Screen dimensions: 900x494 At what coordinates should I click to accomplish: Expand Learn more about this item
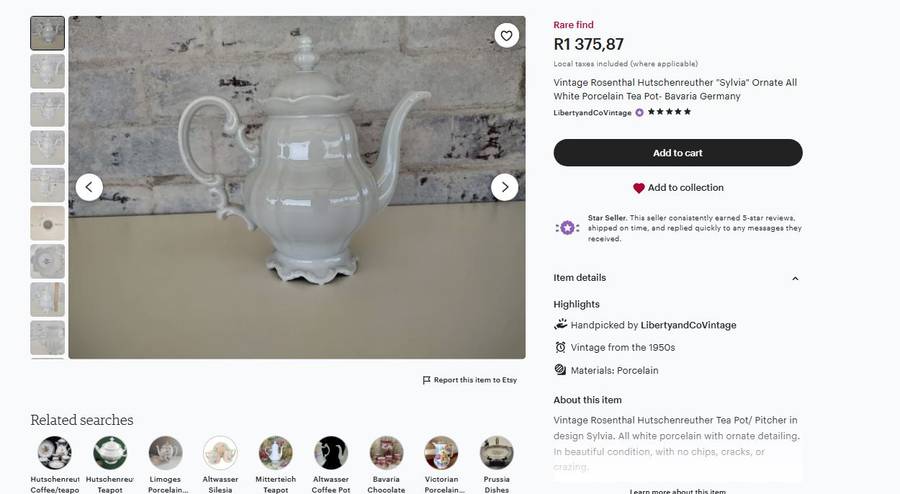coord(678,490)
